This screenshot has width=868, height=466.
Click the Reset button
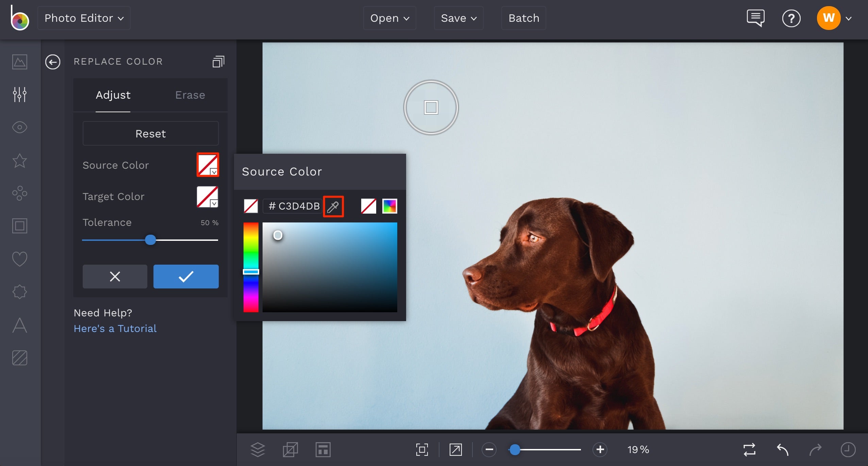click(x=150, y=133)
